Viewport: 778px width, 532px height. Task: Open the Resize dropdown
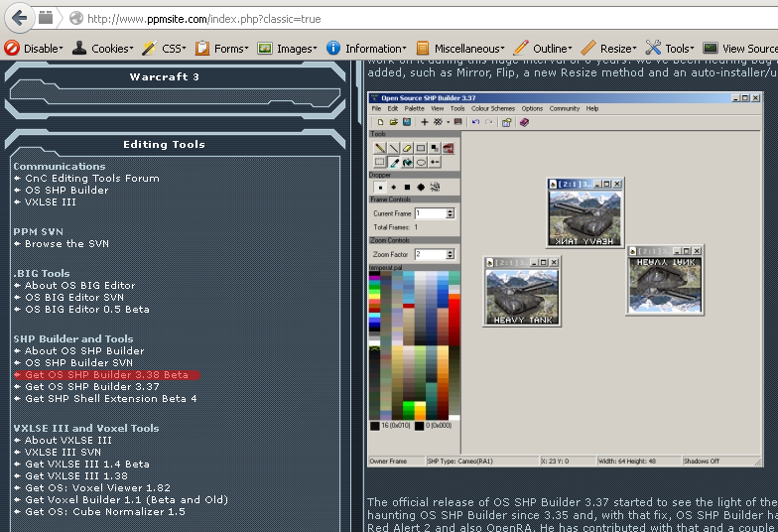click(609, 48)
